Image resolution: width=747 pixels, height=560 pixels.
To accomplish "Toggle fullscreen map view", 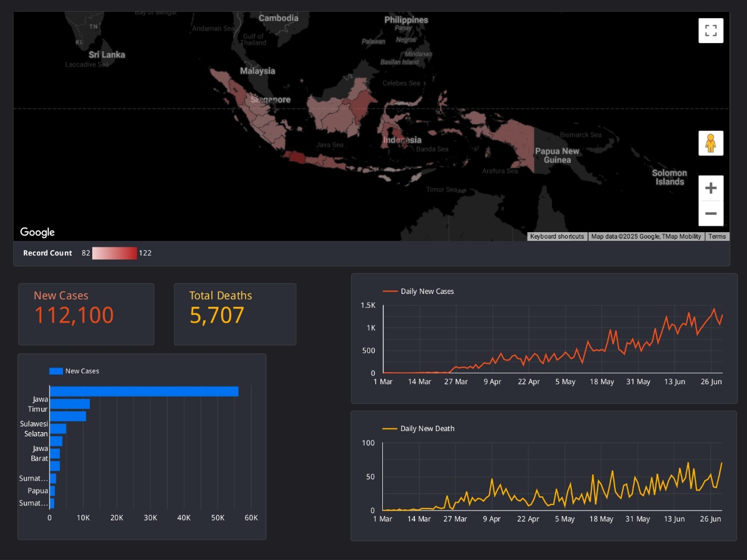I will click(x=711, y=31).
